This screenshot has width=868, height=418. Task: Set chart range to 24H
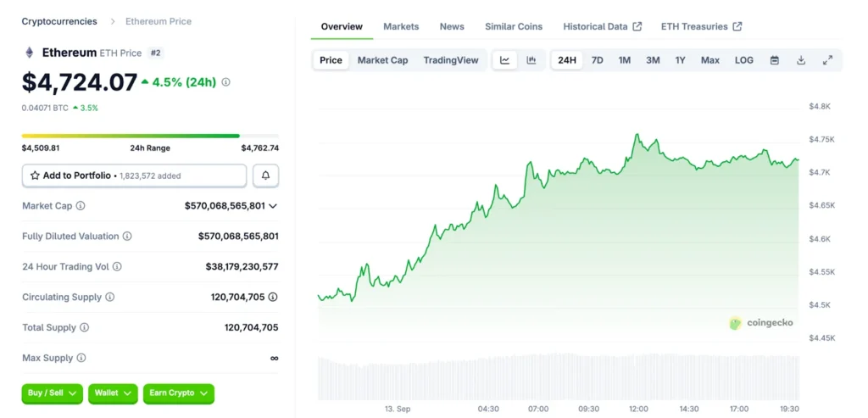click(x=567, y=60)
